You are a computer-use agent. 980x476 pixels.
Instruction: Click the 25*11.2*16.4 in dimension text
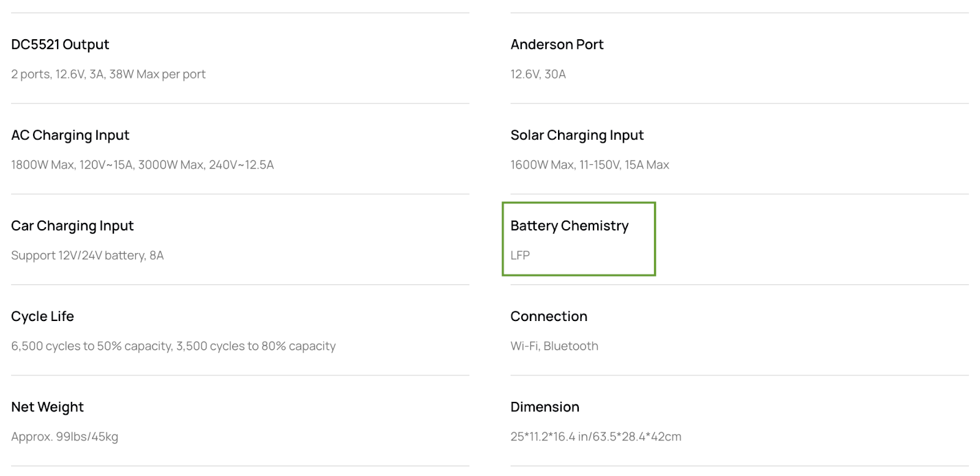[x=596, y=437]
